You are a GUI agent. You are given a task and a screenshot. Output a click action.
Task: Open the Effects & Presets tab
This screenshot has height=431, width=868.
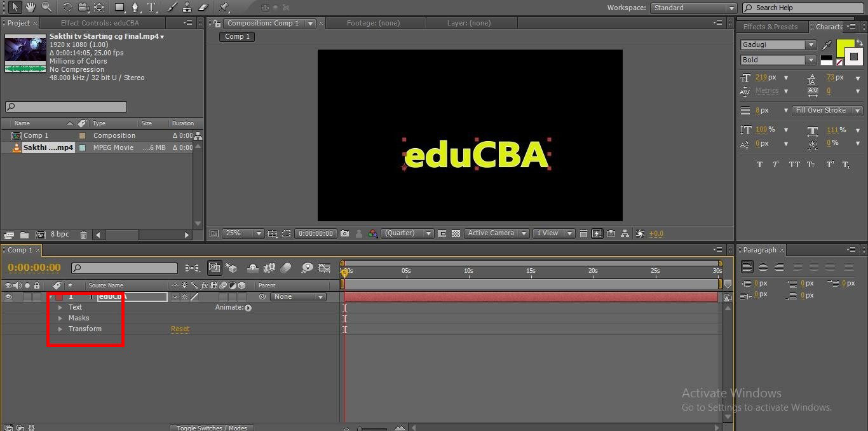[770, 27]
